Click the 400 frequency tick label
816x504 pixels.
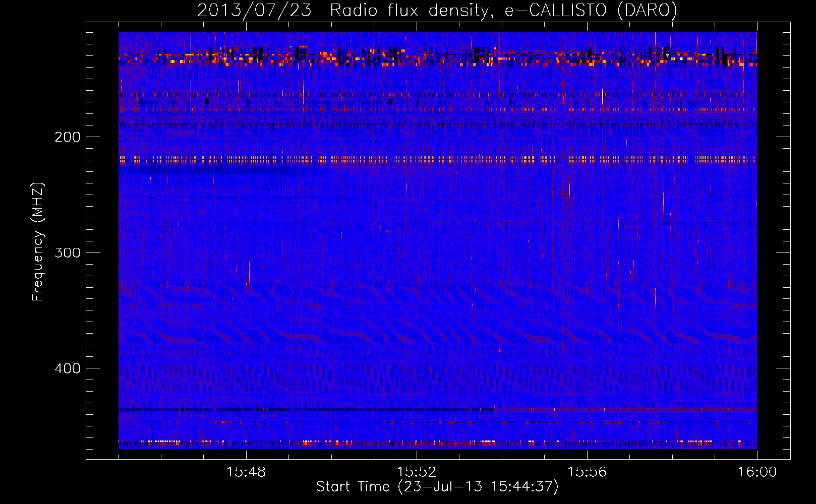pos(68,368)
